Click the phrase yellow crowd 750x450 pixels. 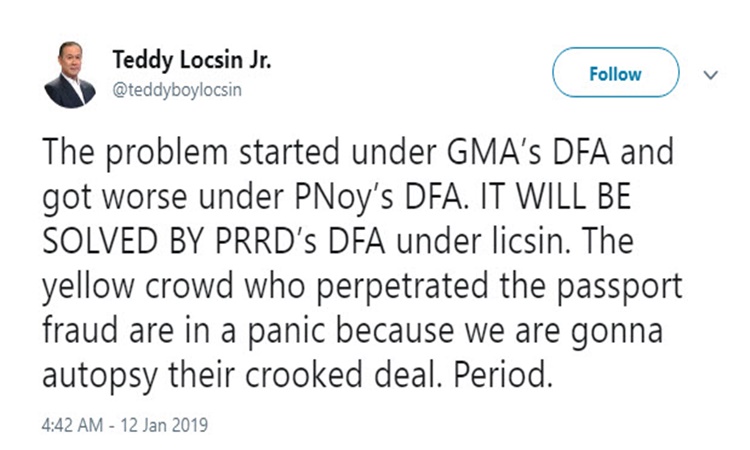pos(138,286)
